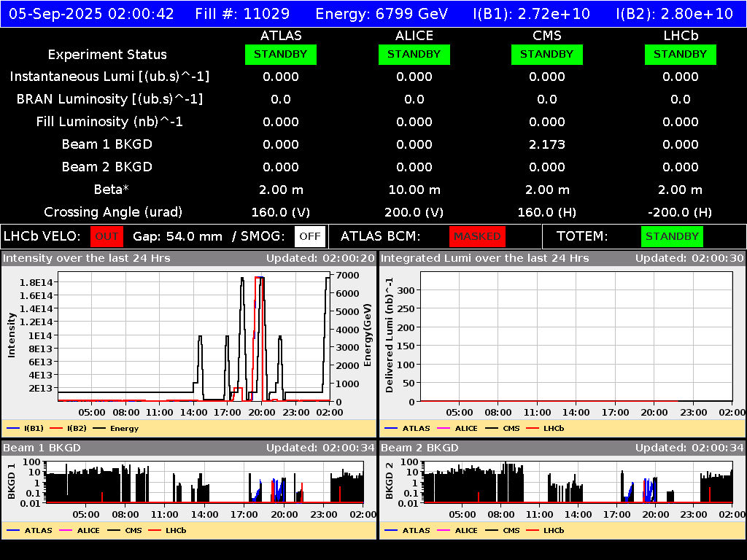This screenshot has height=560, width=747.
Task: Click the ALICE crossing angle 200.0 (V)
Action: point(414,212)
